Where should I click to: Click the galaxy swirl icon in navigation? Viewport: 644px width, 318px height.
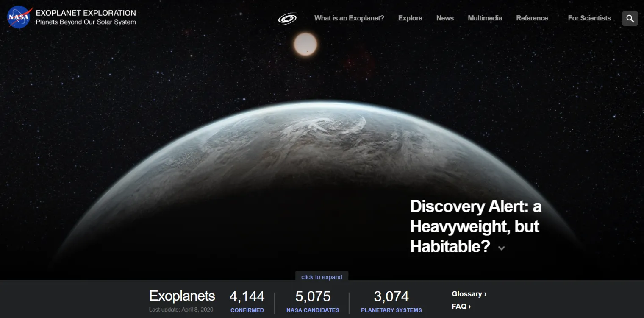click(x=287, y=19)
